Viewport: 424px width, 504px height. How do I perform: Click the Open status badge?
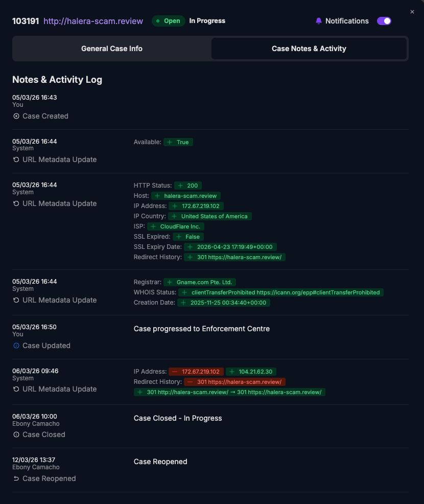(169, 21)
